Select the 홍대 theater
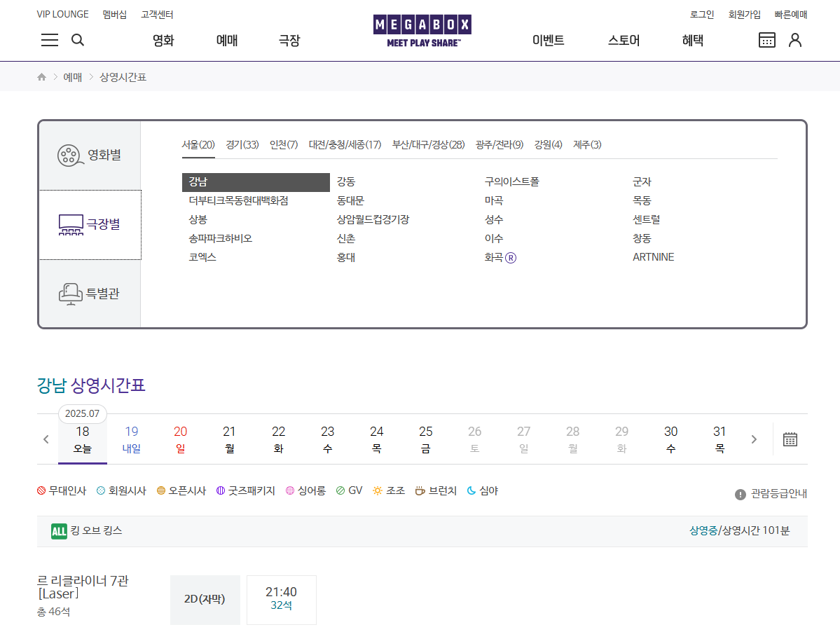840x639 pixels. (346, 258)
